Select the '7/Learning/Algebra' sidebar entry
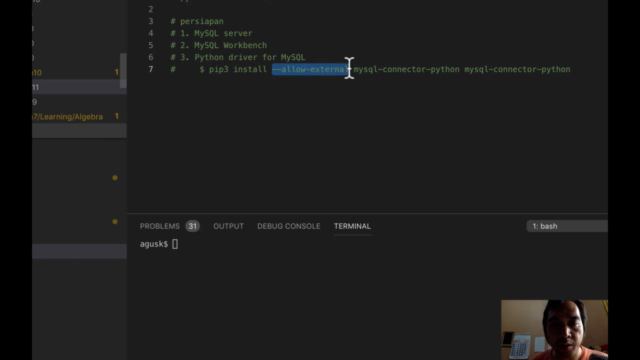The height and width of the screenshot is (360, 640). tap(79, 117)
